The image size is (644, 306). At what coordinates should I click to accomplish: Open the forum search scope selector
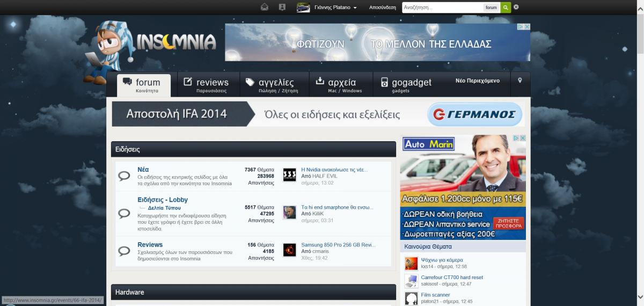(x=491, y=8)
